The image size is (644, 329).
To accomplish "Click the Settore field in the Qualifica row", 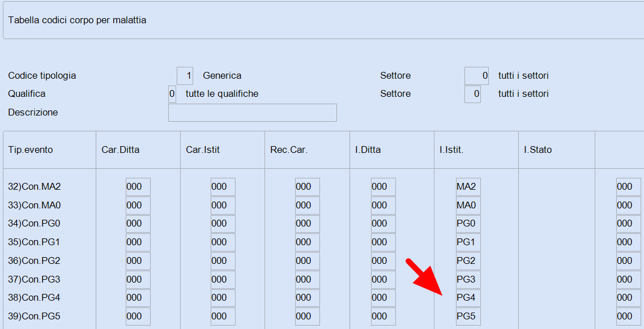I will pyautogui.click(x=473, y=94).
